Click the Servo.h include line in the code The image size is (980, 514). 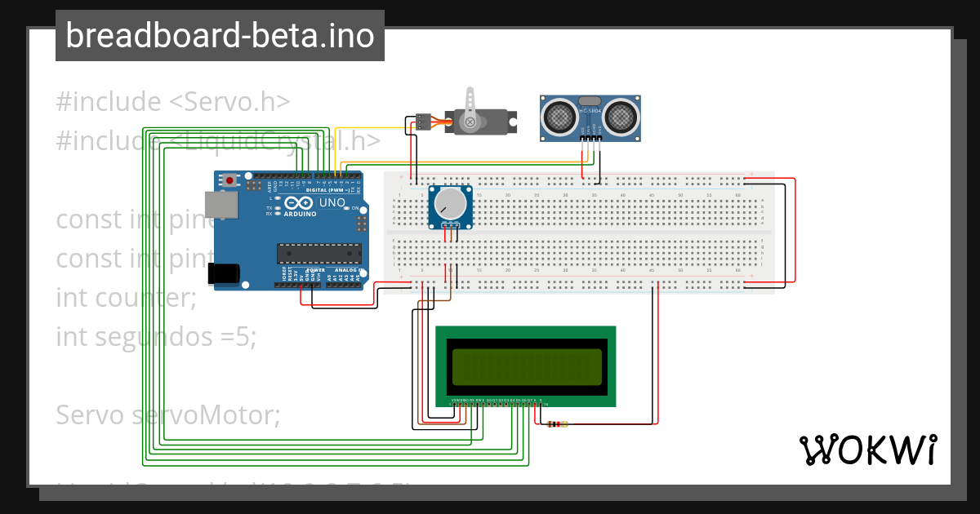[x=171, y=100]
